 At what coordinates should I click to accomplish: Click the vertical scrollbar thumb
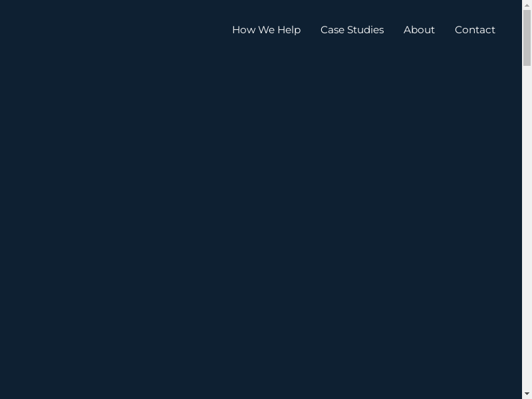527,37
